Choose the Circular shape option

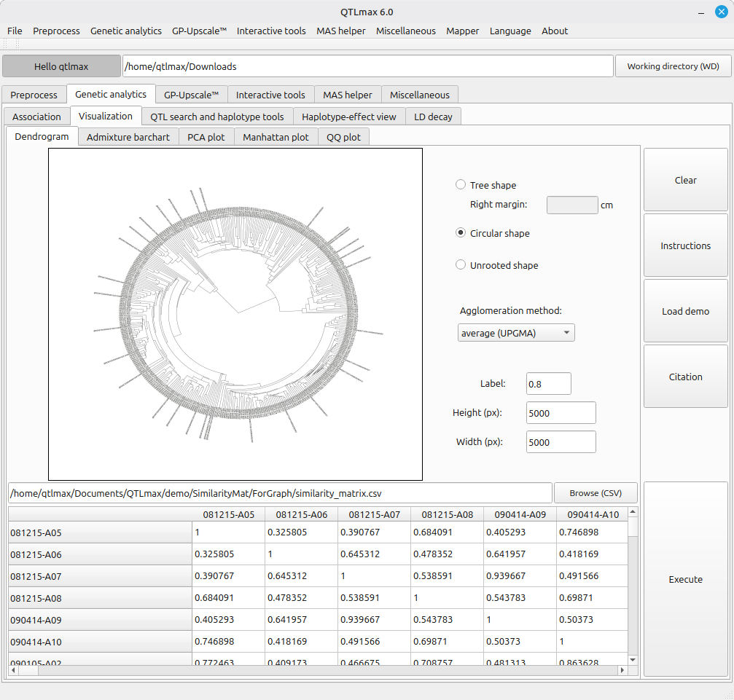coord(461,233)
